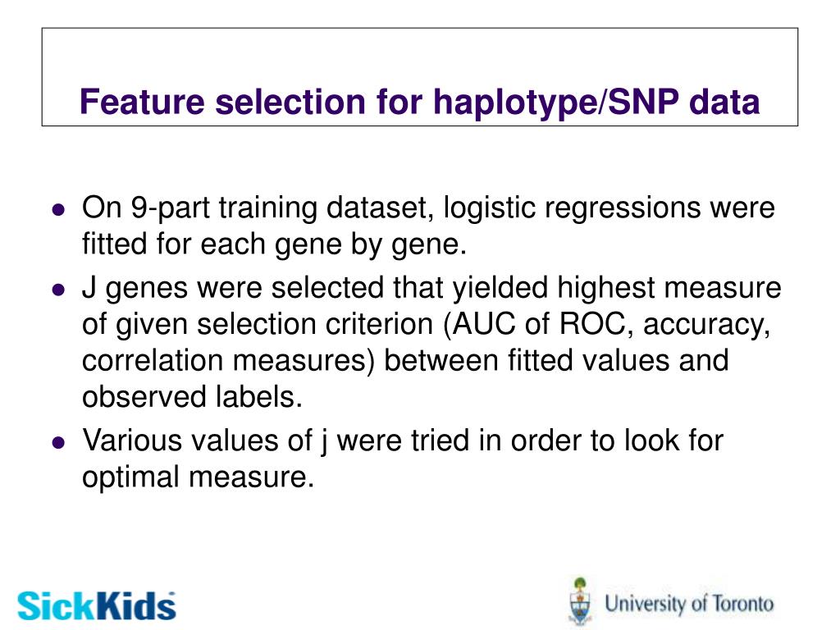Click the empty title box border area
Viewport: 840px width, 630px height.
tap(419, 53)
